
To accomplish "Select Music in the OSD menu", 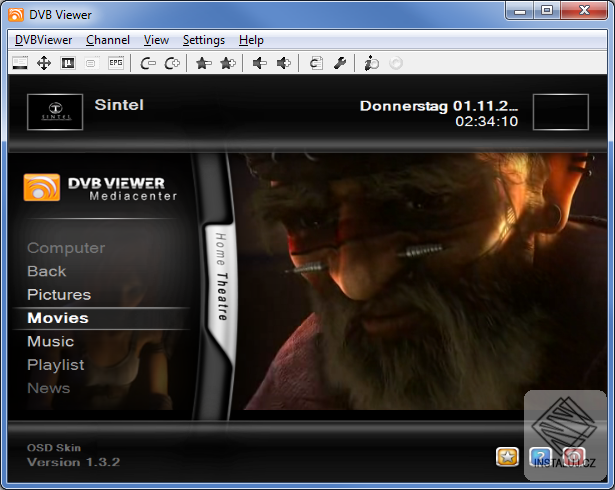I will (x=51, y=341).
